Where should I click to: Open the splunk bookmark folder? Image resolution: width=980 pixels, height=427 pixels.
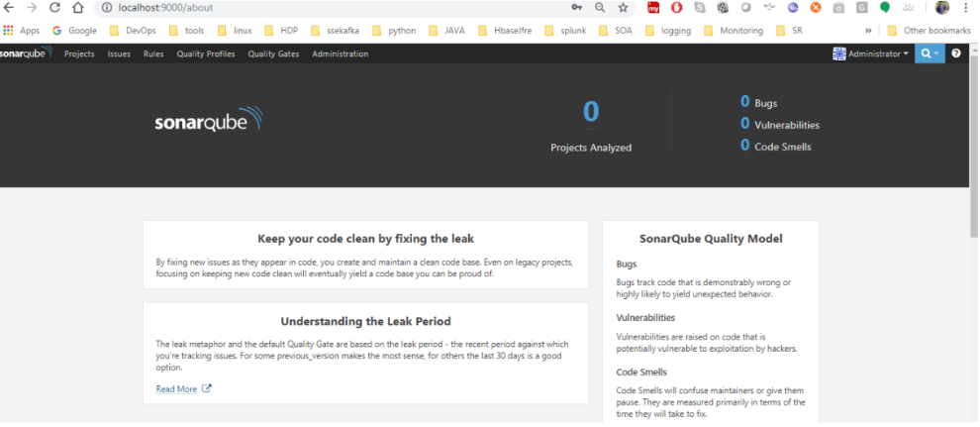point(565,30)
